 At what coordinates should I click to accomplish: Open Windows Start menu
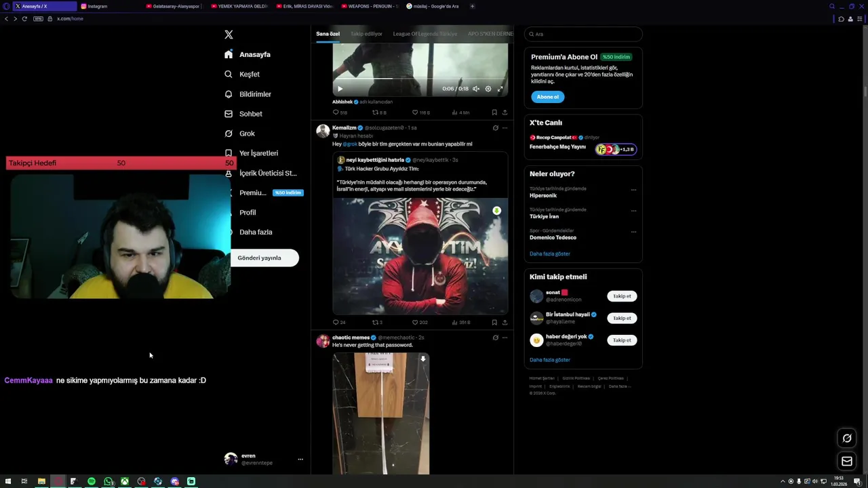click(8, 481)
